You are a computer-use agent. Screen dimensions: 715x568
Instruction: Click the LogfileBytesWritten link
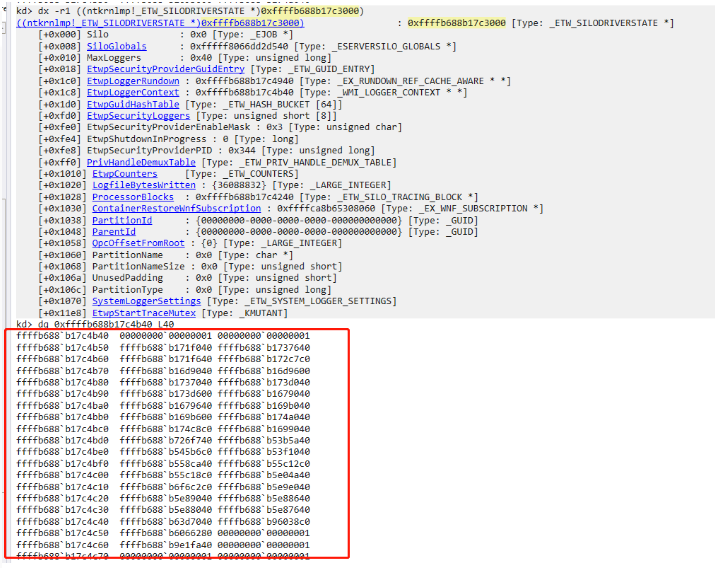click(144, 185)
